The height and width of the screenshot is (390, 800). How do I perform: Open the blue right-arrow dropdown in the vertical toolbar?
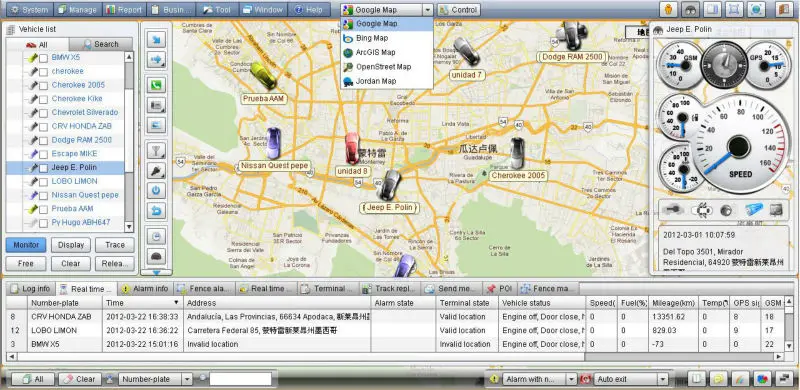[156, 59]
